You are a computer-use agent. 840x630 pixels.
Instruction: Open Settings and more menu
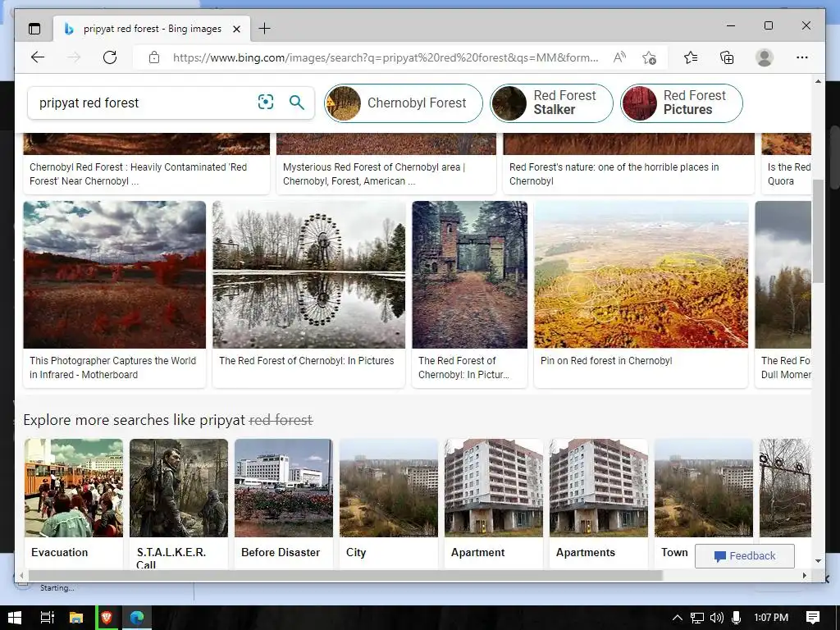[802, 57]
